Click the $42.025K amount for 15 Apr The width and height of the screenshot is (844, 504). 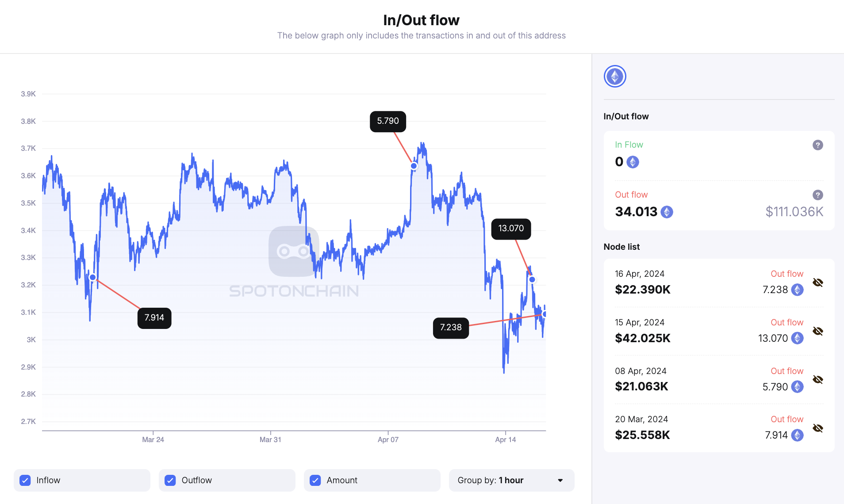pos(642,338)
